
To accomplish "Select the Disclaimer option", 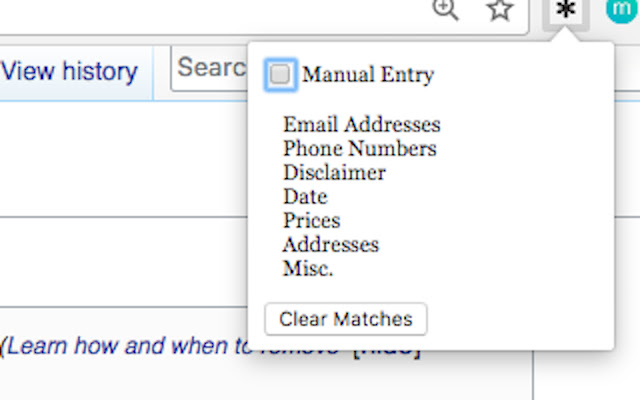I will 334,173.
